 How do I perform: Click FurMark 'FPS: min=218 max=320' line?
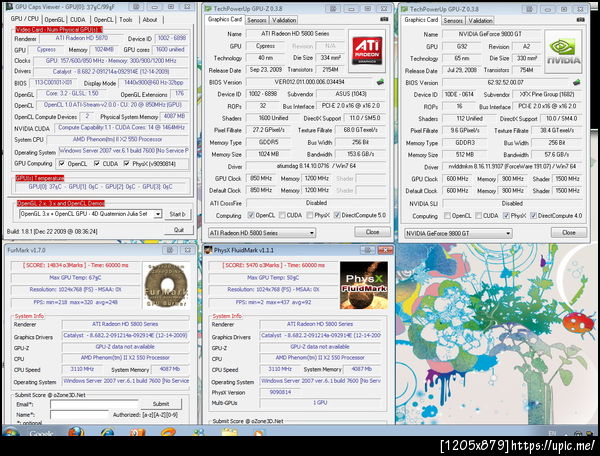76,302
